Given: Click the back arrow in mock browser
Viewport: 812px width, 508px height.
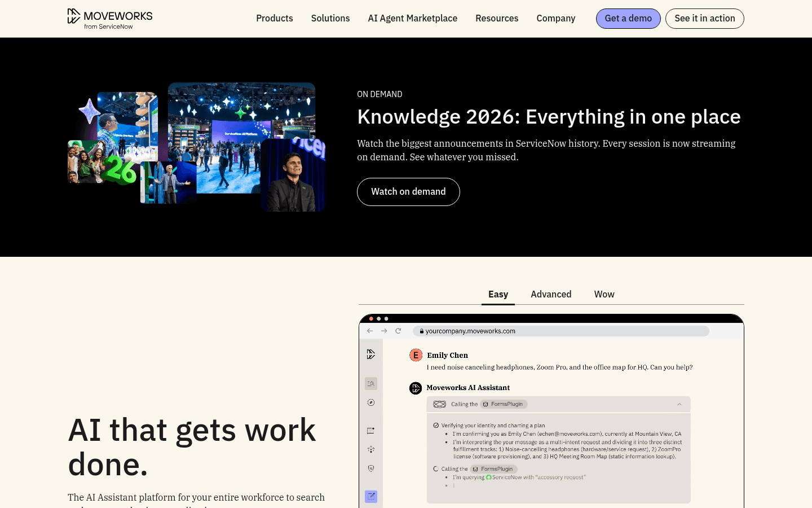Looking at the screenshot, I should click(x=370, y=331).
